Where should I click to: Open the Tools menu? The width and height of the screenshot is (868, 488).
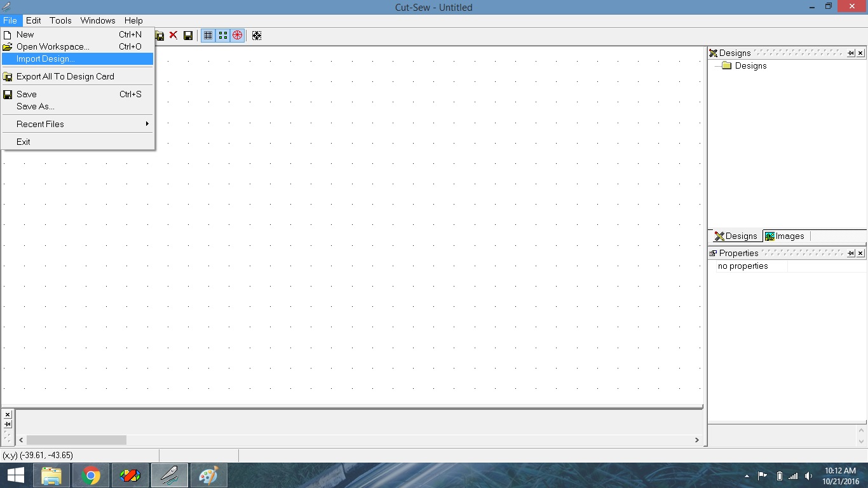tap(60, 20)
